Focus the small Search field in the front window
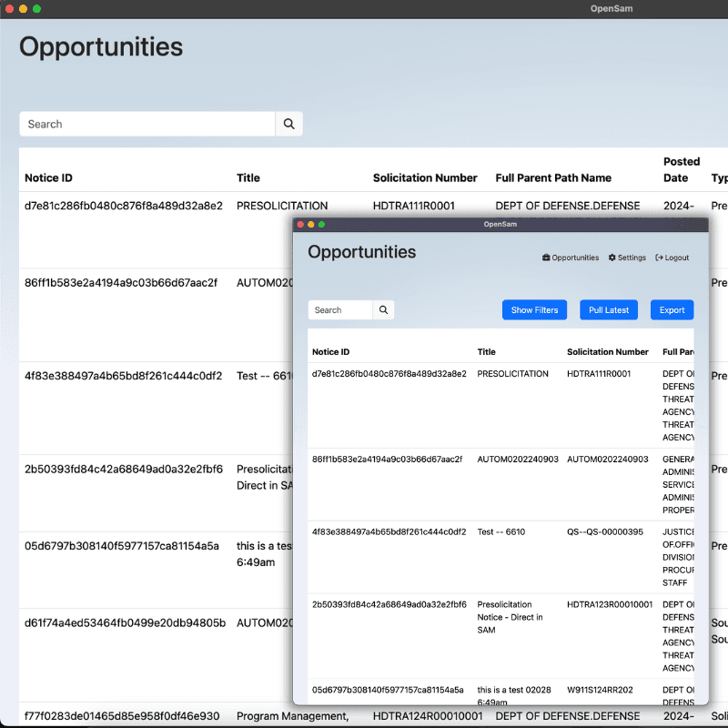 click(340, 309)
